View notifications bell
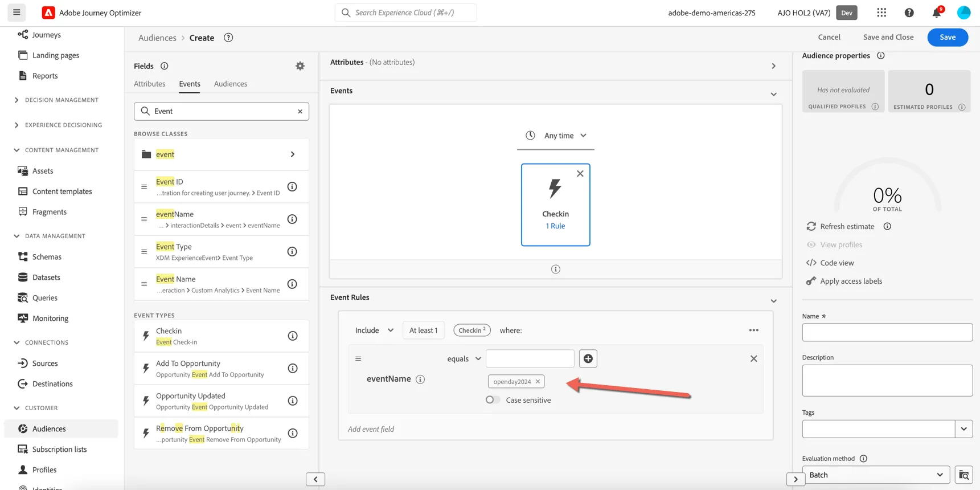Viewport: 980px width, 490px height. click(936, 13)
